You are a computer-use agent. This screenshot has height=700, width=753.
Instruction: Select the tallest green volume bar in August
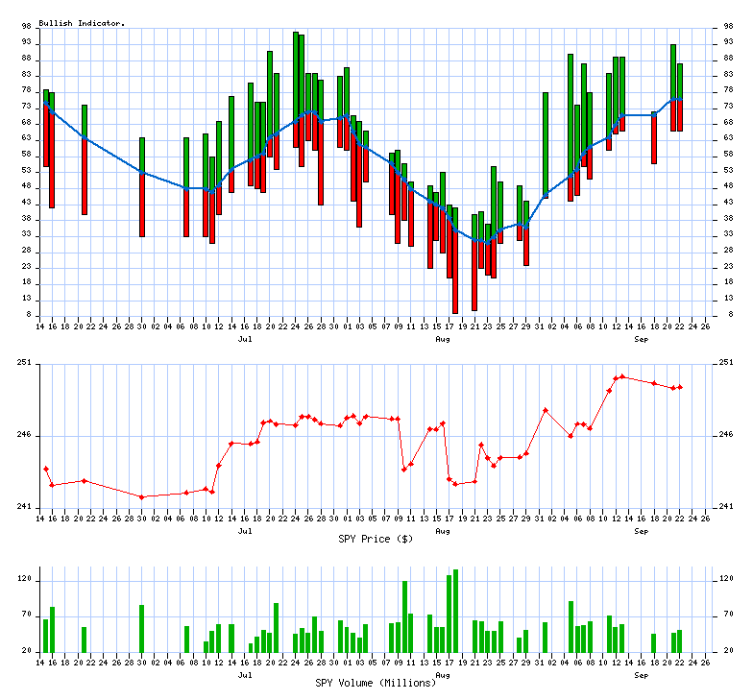point(455,611)
